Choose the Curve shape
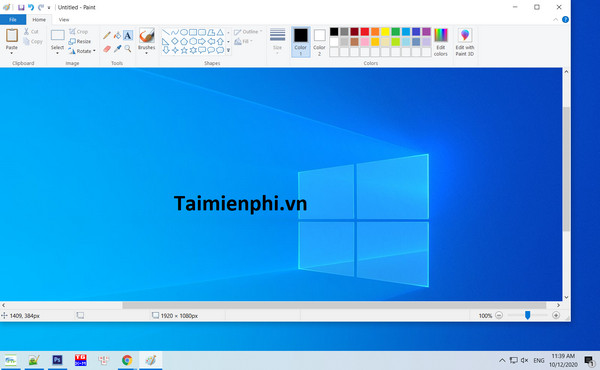Viewport: 600px width, 370px height. pyautogui.click(x=175, y=32)
